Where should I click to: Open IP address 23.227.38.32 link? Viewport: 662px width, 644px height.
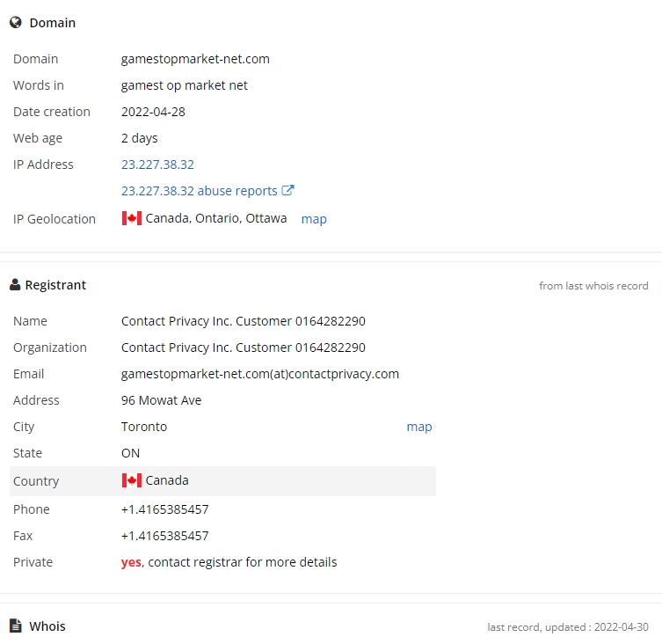[x=157, y=165]
